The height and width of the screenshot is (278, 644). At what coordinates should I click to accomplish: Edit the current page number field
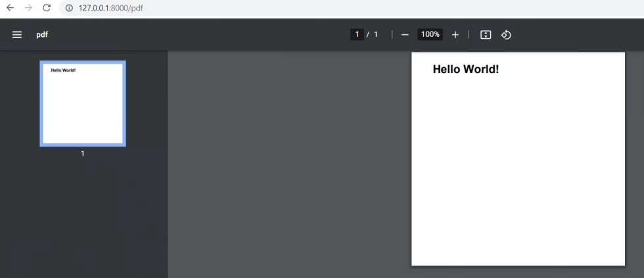pos(357,34)
